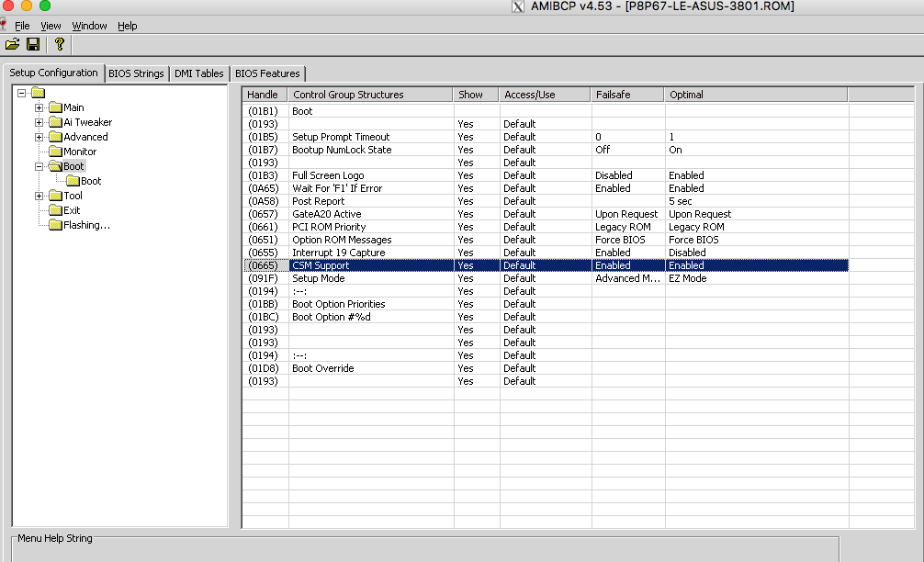This screenshot has width=924, height=562.
Task: Click the Save floppy disk toolbar icon
Action: pos(33,44)
